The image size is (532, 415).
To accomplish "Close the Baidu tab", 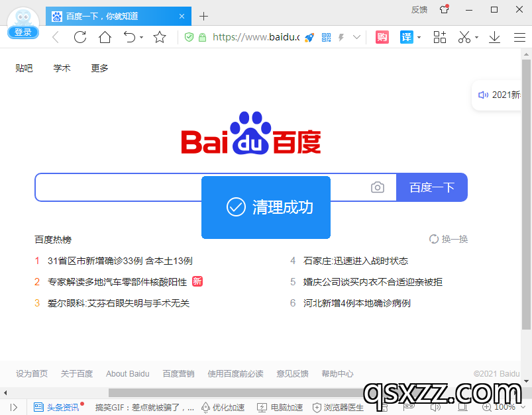I will pyautogui.click(x=182, y=17).
